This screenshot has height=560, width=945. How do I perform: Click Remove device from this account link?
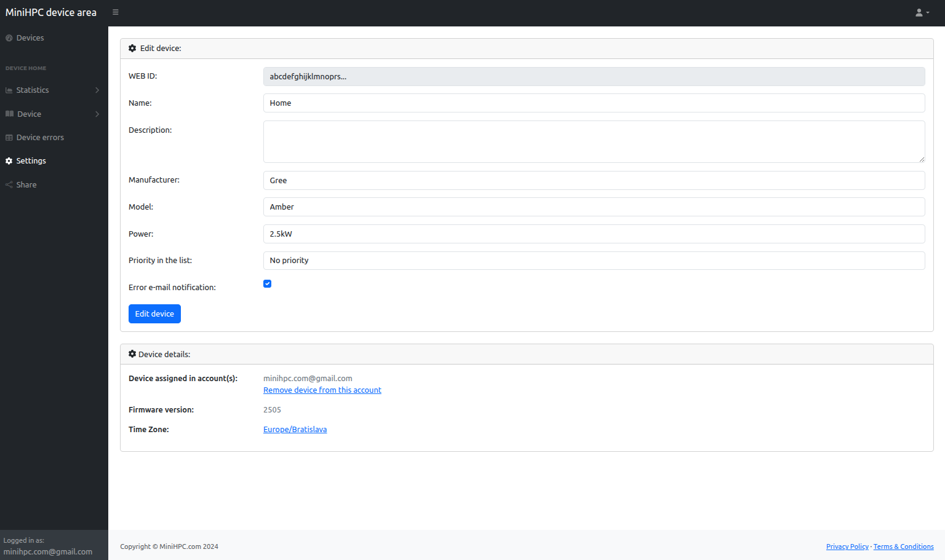322,390
